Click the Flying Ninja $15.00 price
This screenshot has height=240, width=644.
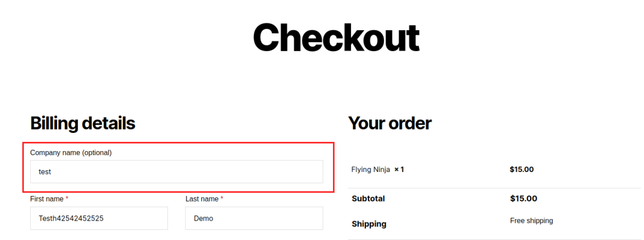521,169
